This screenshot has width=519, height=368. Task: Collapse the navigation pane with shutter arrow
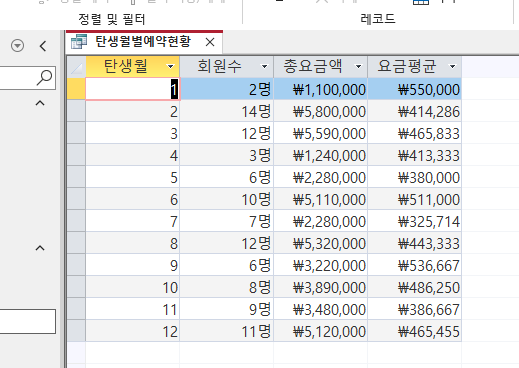(x=43, y=46)
